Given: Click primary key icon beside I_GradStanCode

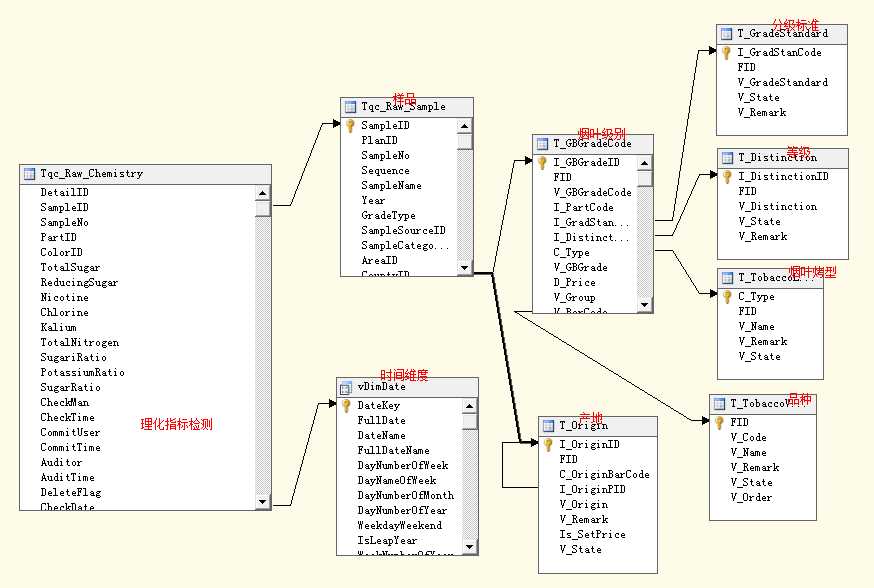Looking at the screenshot, I should 726,53.
